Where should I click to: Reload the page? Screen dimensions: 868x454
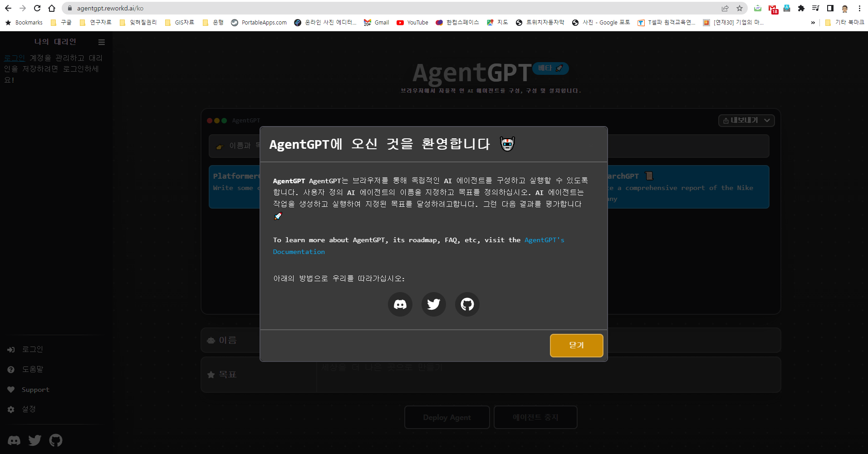pos(37,8)
